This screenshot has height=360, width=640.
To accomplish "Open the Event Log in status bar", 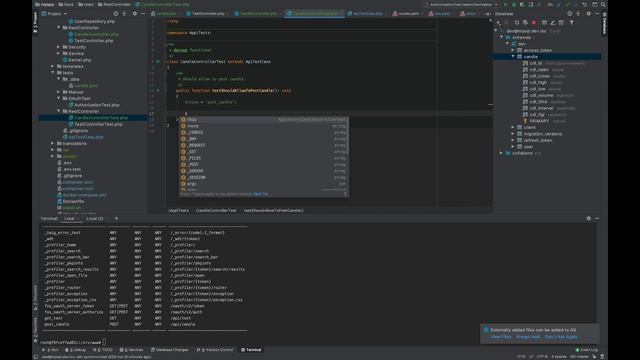I will (586, 350).
